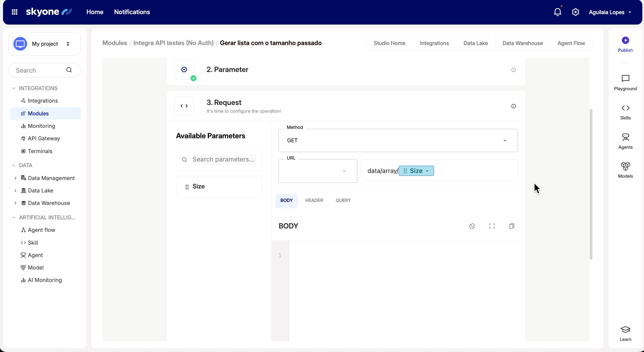Copy the BODY editor content
The image size is (644, 352).
(x=512, y=226)
